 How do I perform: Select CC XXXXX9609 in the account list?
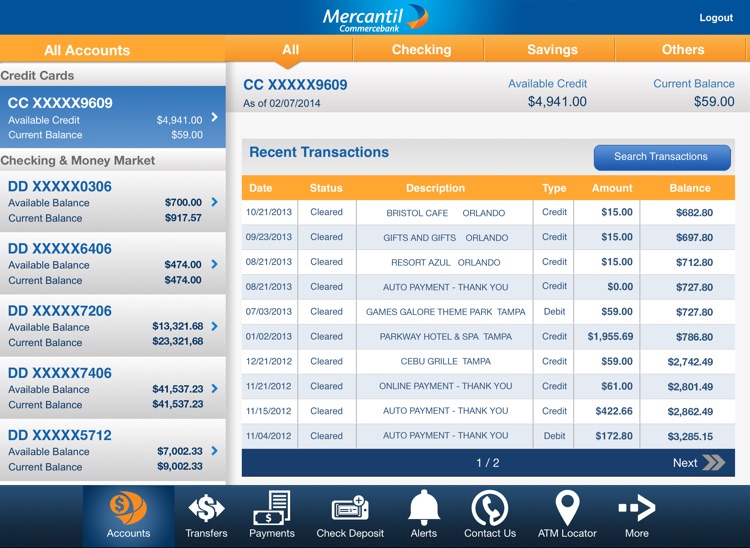point(113,117)
